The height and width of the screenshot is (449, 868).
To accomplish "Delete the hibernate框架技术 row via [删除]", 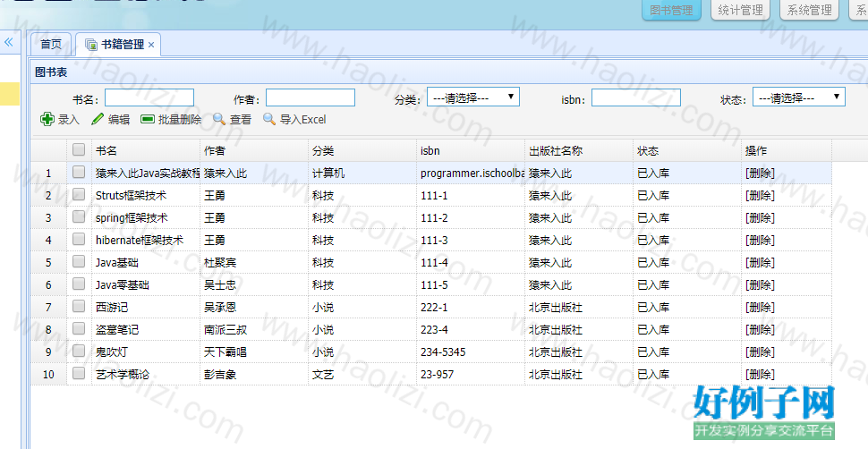I will (x=760, y=241).
